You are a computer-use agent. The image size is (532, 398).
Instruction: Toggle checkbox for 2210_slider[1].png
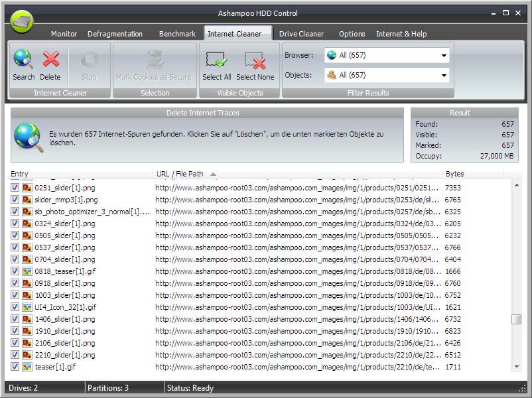pos(15,355)
